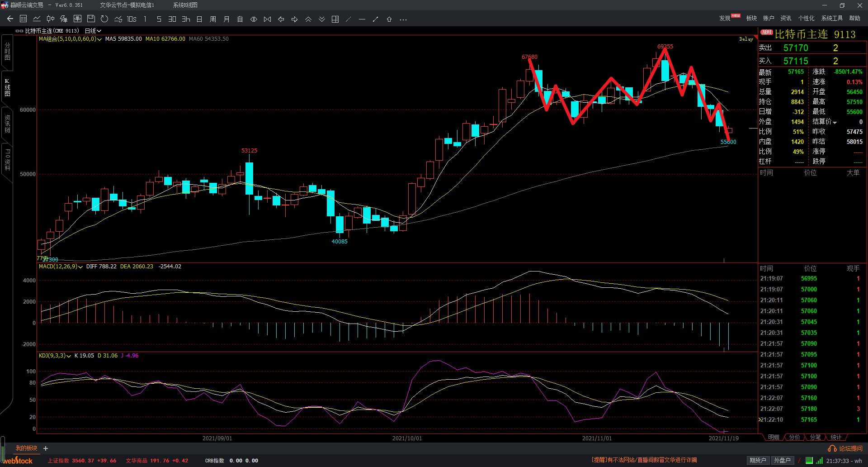The height and width of the screenshot is (467, 868).
Task: Click the green signal strength bars indicator
Action: tap(820, 461)
